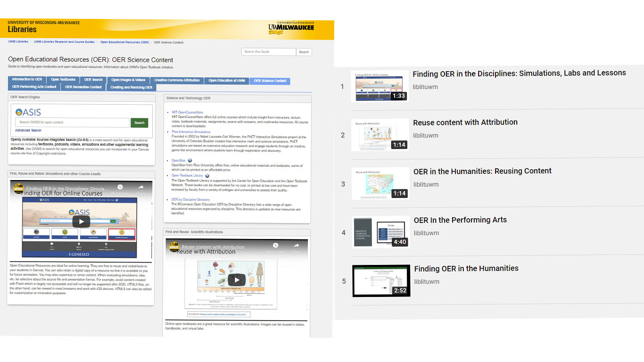This screenshot has width=644, height=362.
Task: Click UWM channel avatar on Finding OER video
Action: click(19, 188)
